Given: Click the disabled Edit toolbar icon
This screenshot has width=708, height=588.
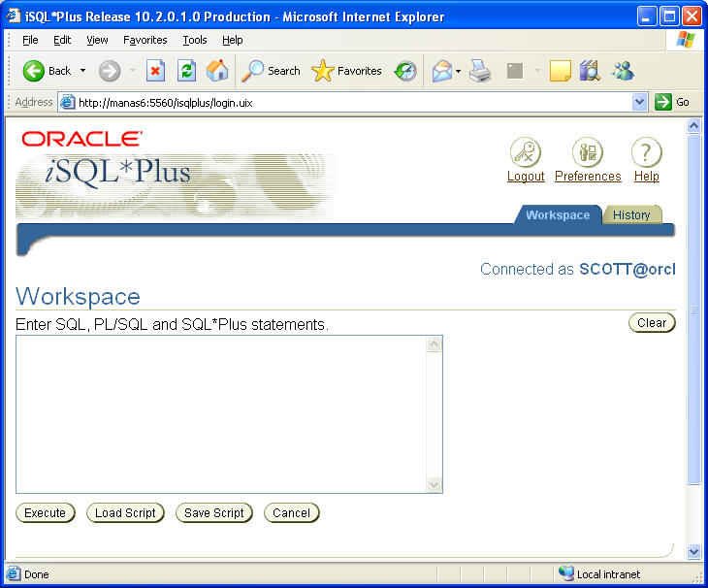Looking at the screenshot, I should click(x=515, y=71).
